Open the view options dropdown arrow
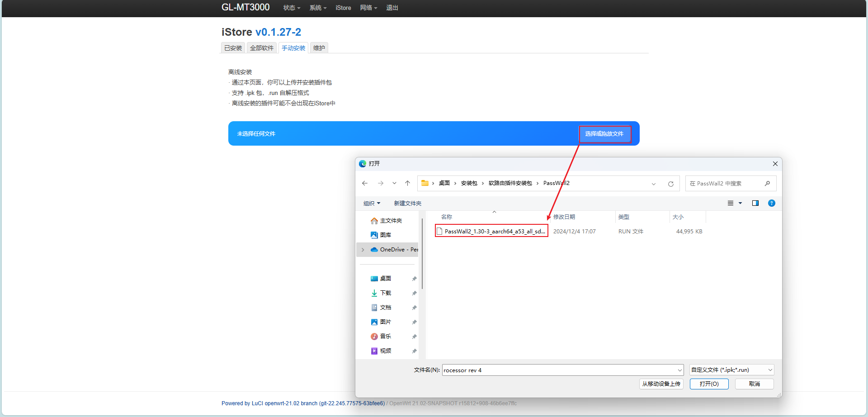 coord(740,203)
